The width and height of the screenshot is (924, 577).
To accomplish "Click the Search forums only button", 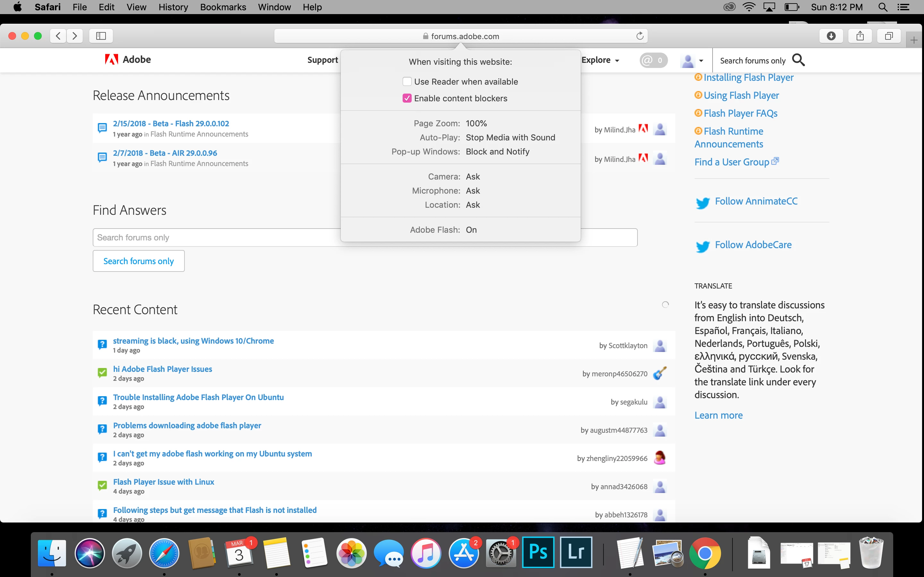I will (139, 261).
